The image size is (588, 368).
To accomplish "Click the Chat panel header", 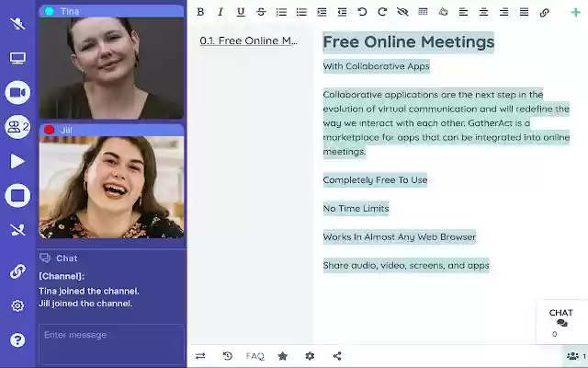I will [59, 258].
